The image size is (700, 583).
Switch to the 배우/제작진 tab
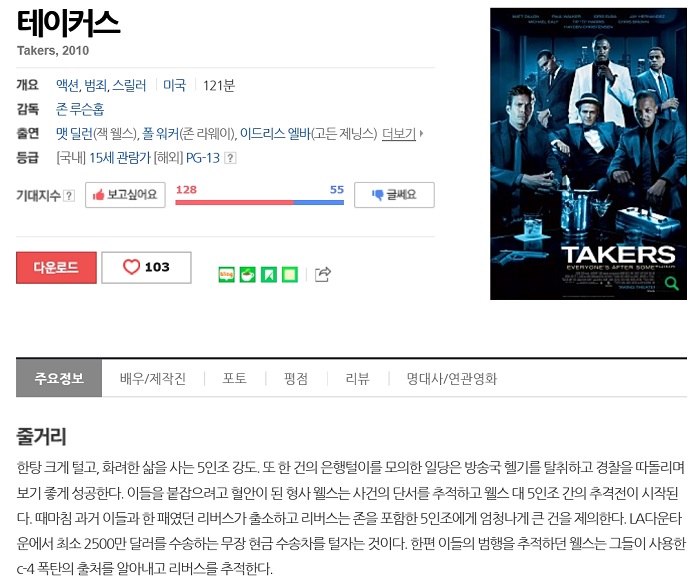(x=153, y=379)
